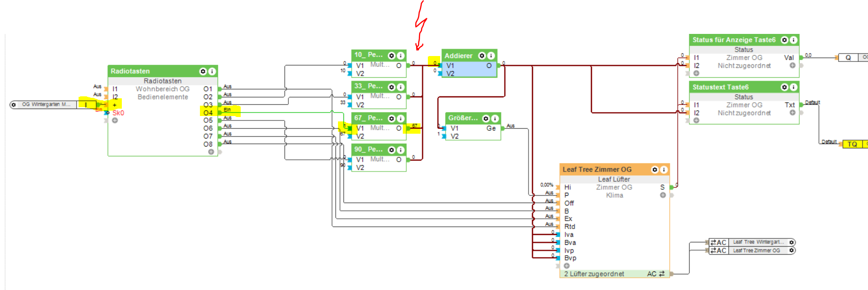Click the AC output of Leaf Tree block
The image size is (868, 290).
pos(656,274)
